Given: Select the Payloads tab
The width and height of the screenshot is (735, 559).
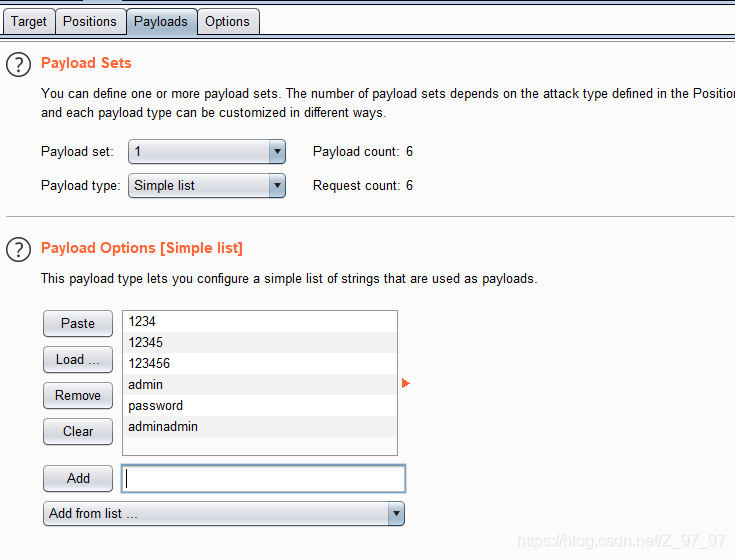Looking at the screenshot, I should coord(161,22).
